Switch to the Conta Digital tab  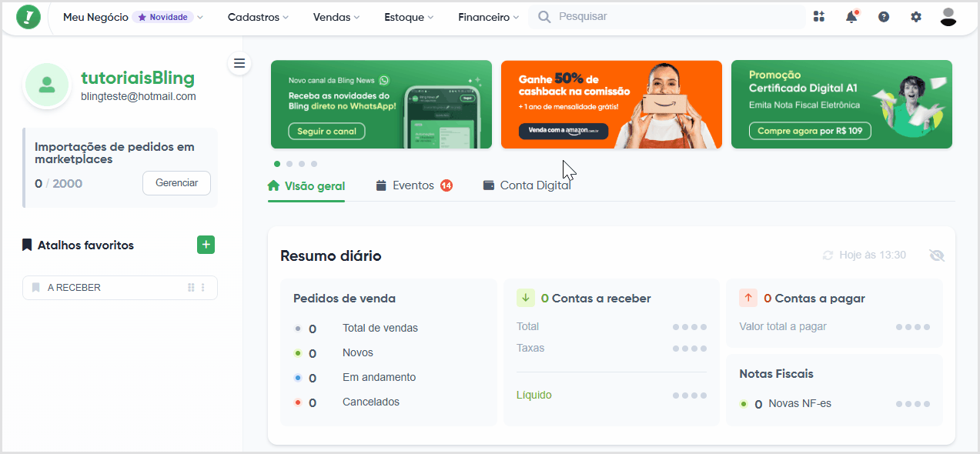[527, 186]
